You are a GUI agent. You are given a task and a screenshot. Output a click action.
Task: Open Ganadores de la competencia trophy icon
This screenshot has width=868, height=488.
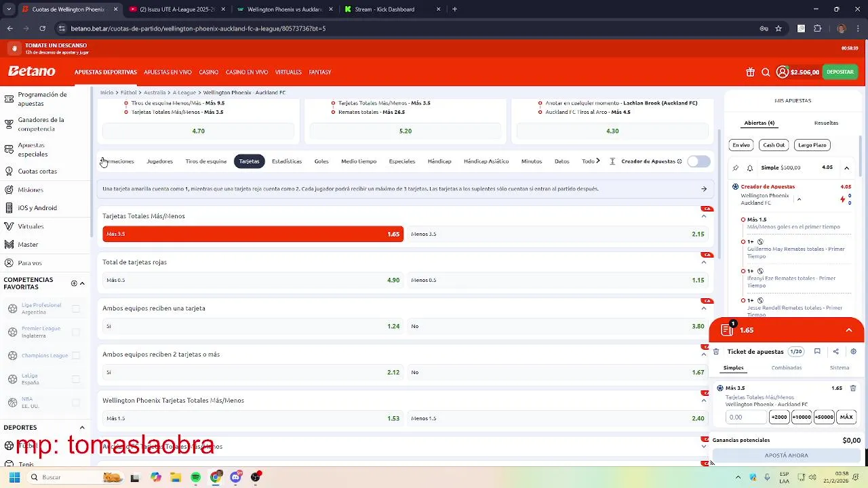tap(9, 124)
